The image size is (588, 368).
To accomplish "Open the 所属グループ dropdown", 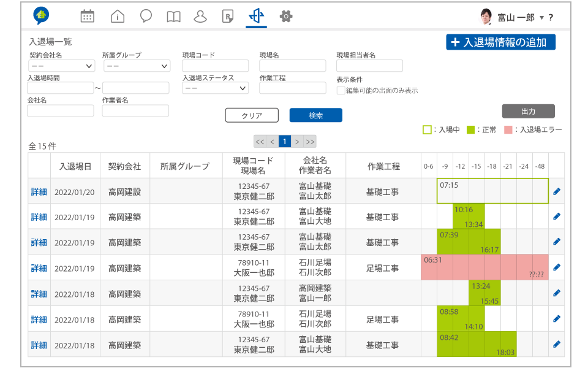I will point(136,66).
